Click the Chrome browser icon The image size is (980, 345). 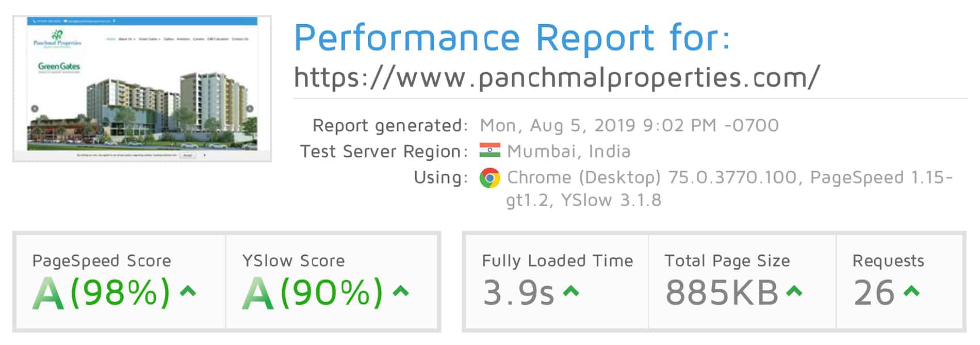pyautogui.click(x=489, y=178)
